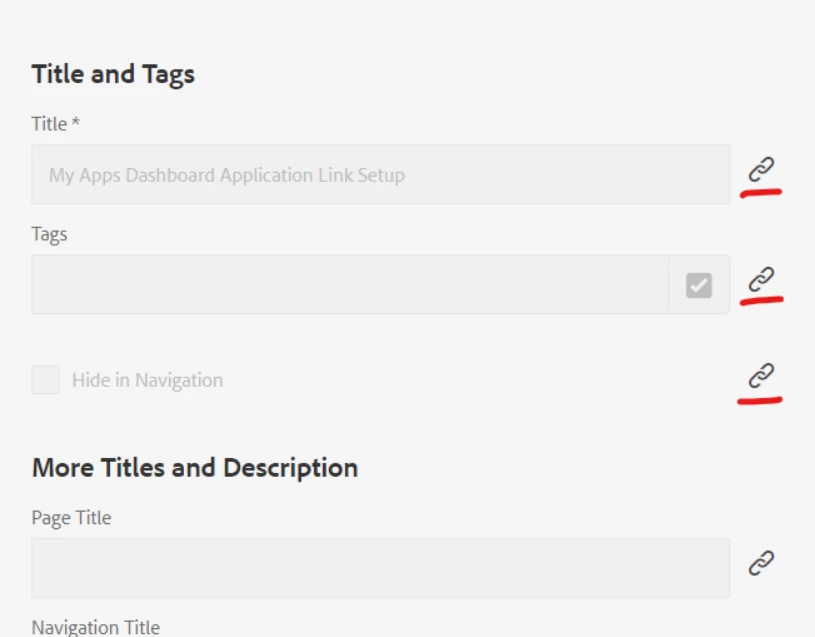815x637 pixels.
Task: Click the 'Title *' field label
Action: point(49,124)
